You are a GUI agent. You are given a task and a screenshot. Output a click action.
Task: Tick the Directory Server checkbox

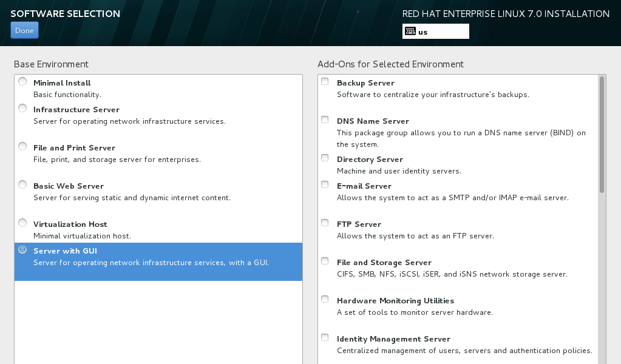325,158
